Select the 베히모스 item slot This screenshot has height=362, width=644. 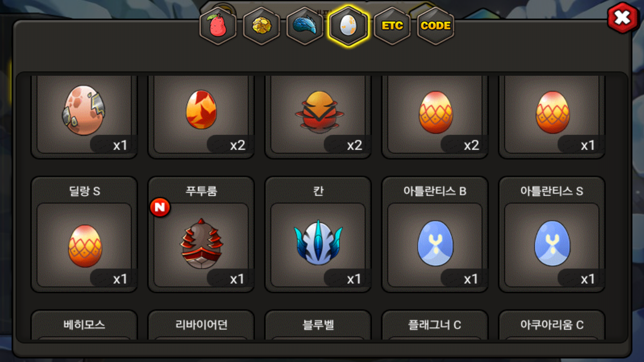pos(84,325)
